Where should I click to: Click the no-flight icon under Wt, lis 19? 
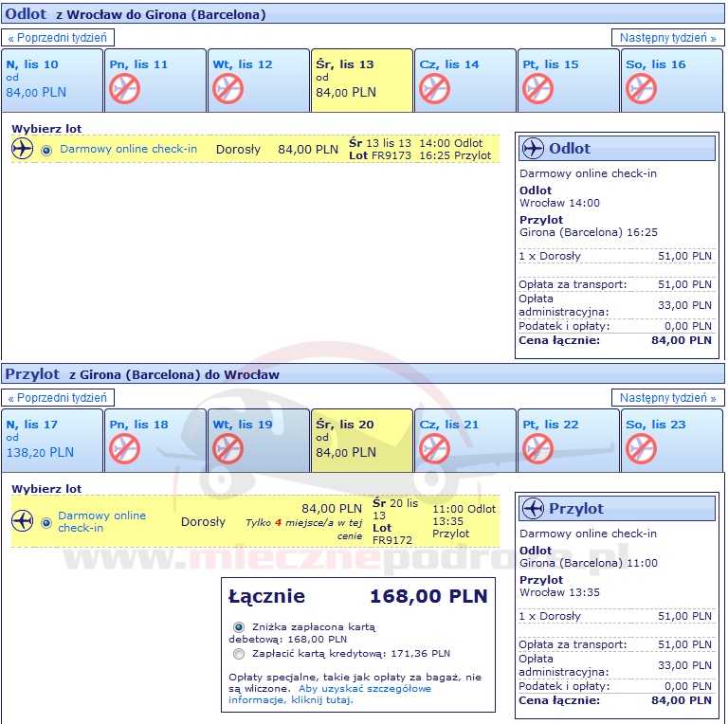point(227,449)
